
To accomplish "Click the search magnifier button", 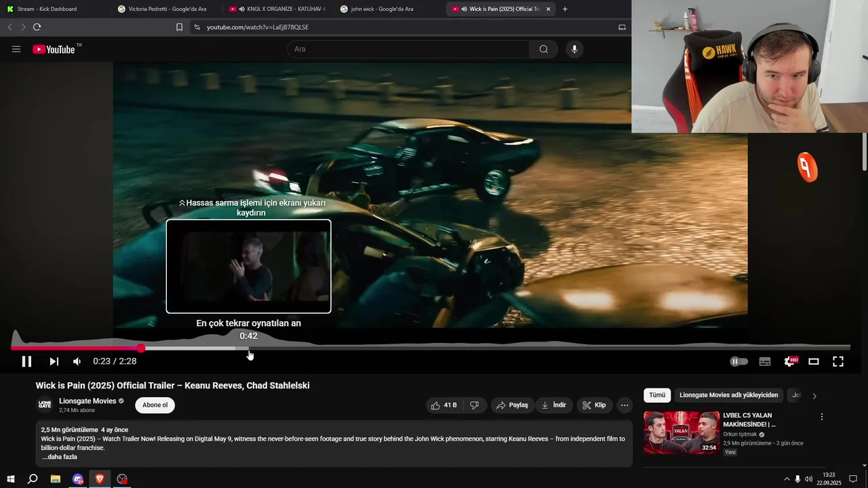I will 543,49.
